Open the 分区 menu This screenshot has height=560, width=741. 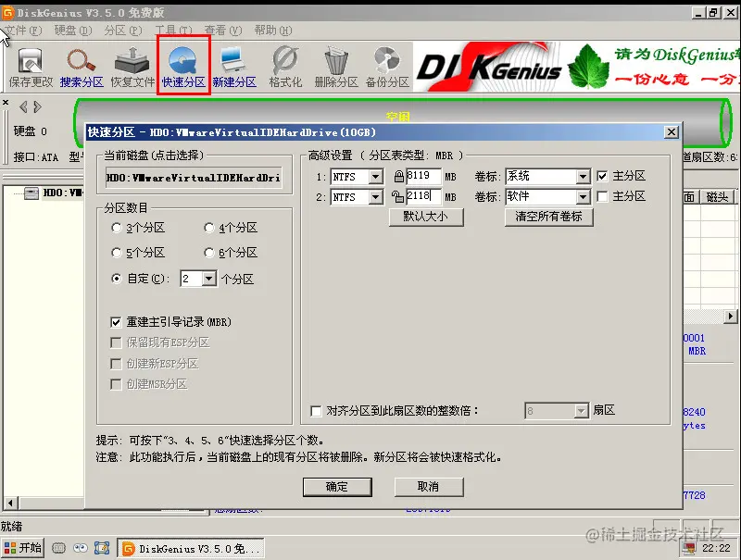click(123, 31)
